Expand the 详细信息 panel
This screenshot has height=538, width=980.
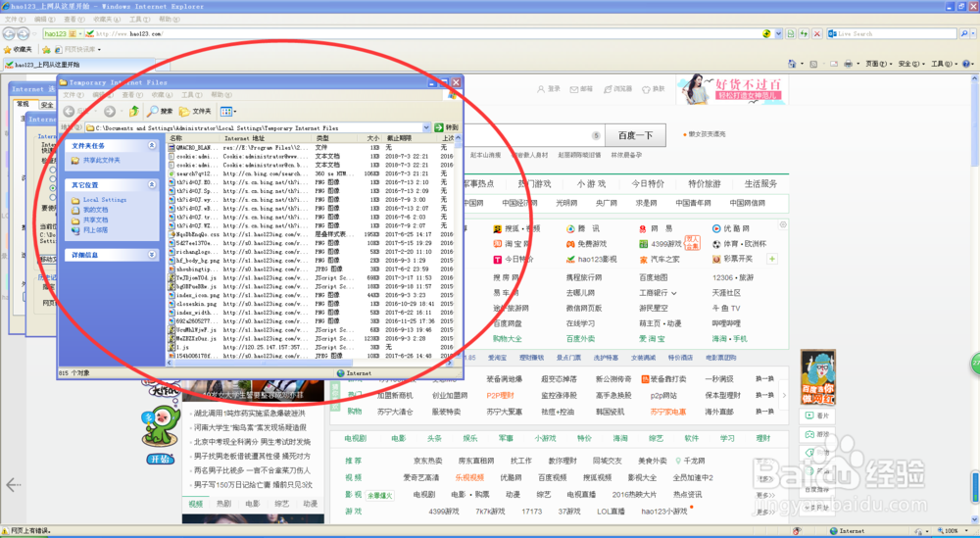click(151, 255)
